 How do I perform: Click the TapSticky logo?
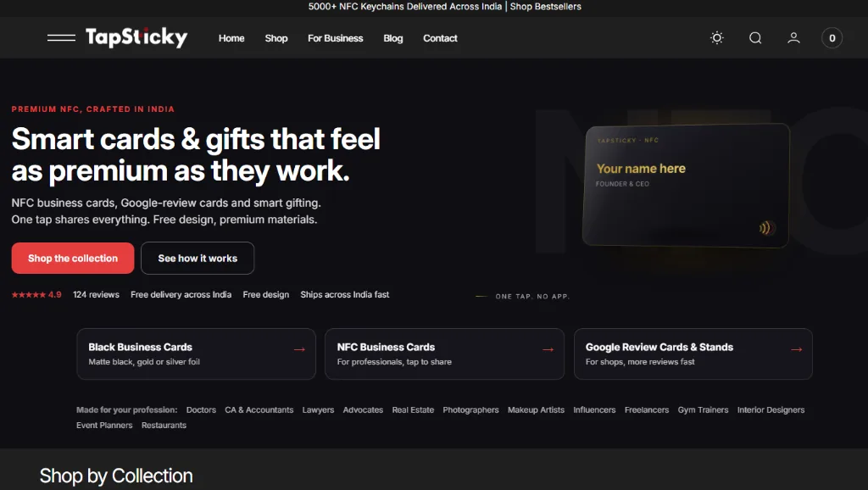click(x=136, y=37)
